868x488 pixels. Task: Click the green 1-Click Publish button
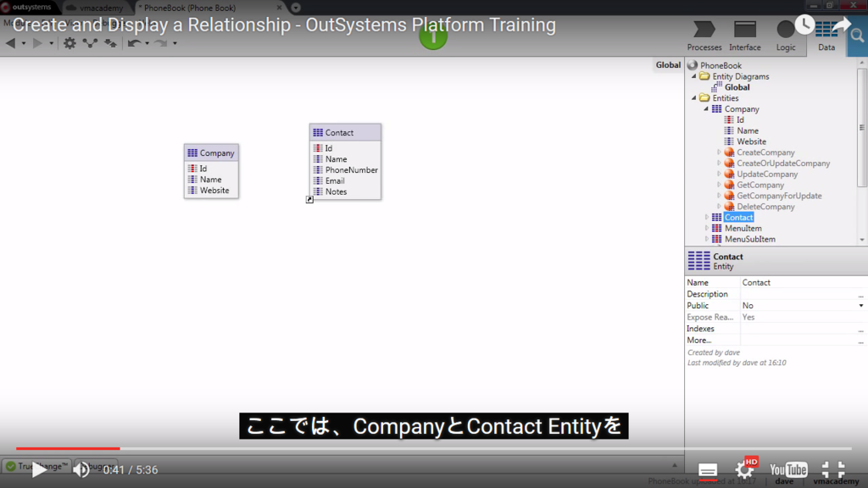point(433,36)
